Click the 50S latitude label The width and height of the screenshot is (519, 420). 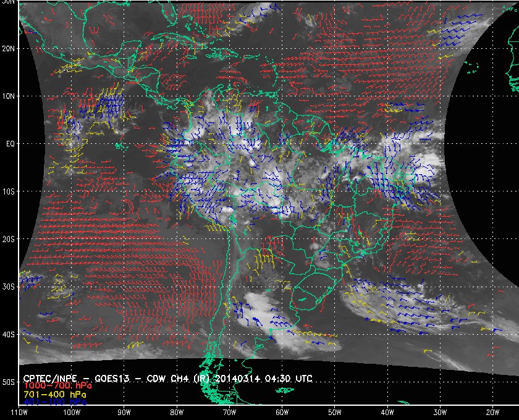8,382
